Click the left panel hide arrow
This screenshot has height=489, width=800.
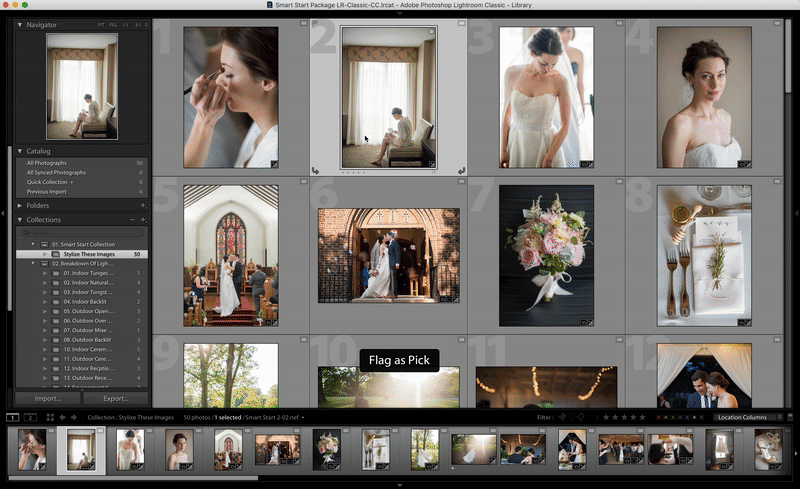[4, 214]
